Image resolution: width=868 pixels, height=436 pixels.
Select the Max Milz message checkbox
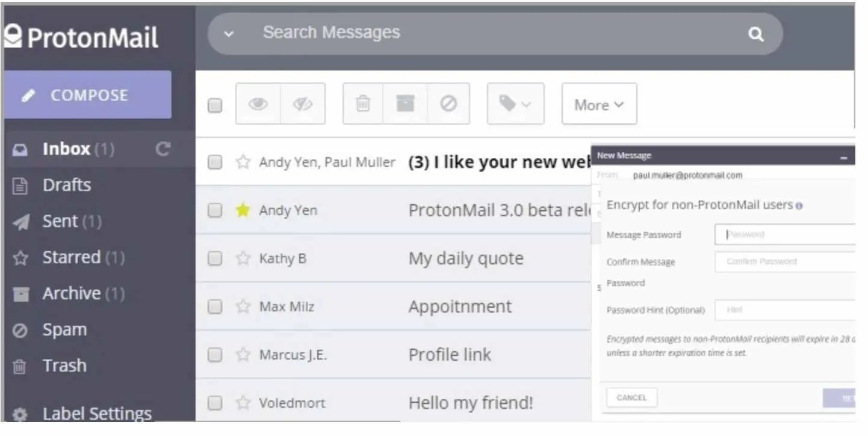tap(215, 307)
